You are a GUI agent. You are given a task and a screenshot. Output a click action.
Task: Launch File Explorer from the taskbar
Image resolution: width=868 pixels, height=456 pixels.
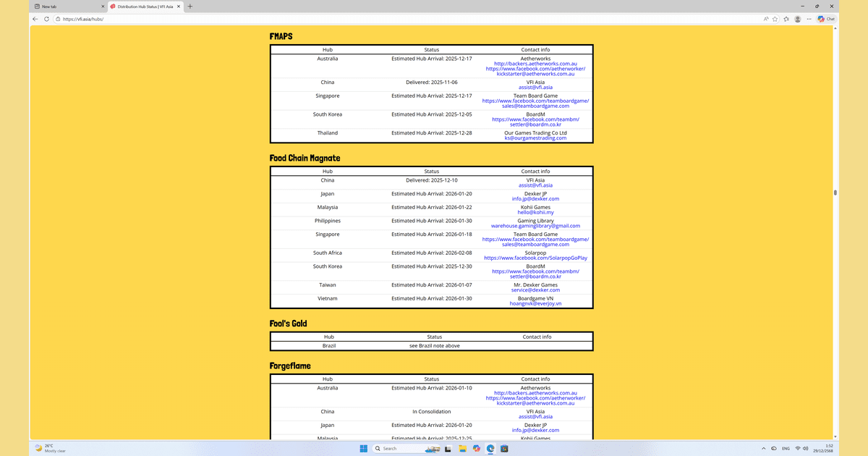click(x=463, y=449)
